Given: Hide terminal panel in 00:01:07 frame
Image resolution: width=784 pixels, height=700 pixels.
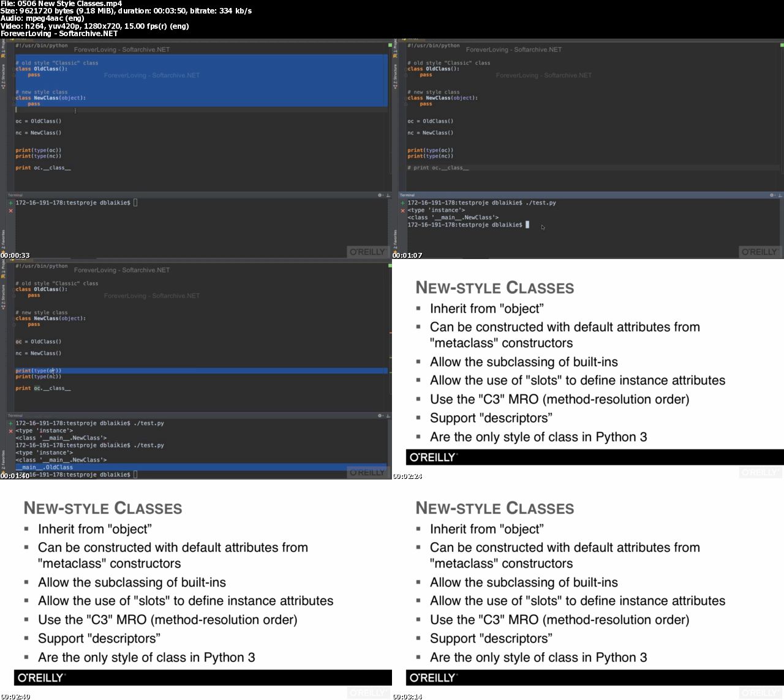Looking at the screenshot, I should 779,195.
